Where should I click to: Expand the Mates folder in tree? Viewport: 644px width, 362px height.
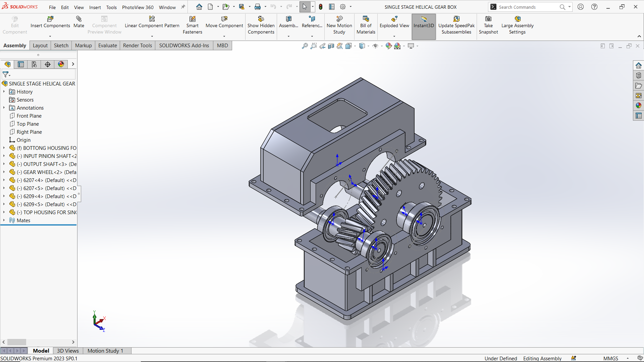tap(4, 220)
